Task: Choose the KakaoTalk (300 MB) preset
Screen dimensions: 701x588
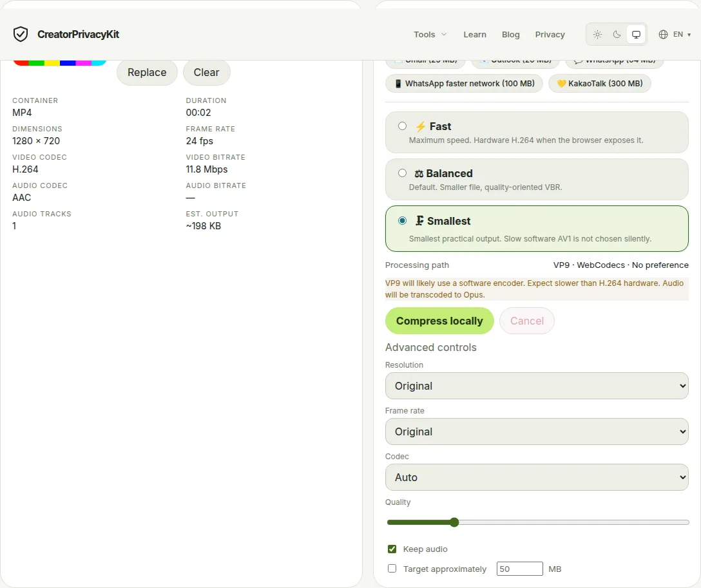Action: coord(599,84)
